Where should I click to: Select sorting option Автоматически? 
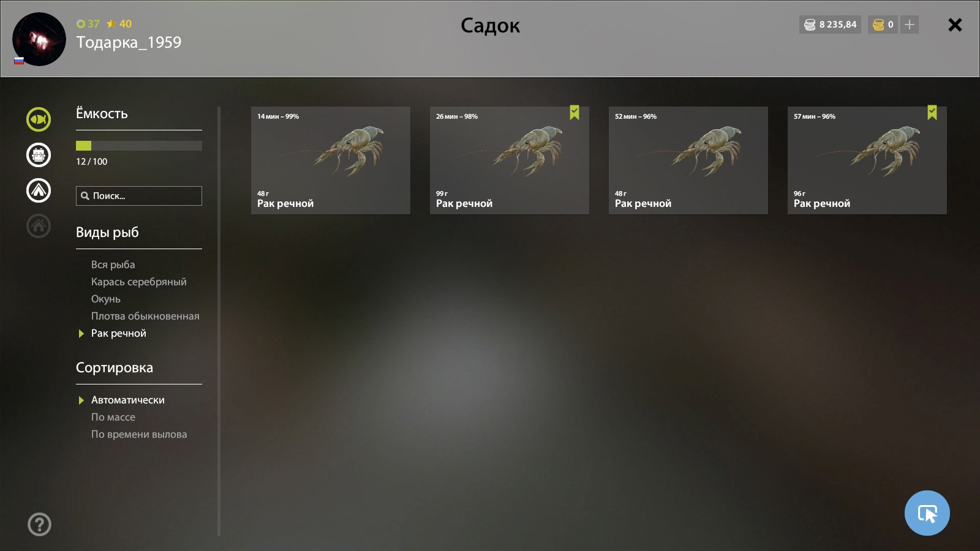(128, 400)
